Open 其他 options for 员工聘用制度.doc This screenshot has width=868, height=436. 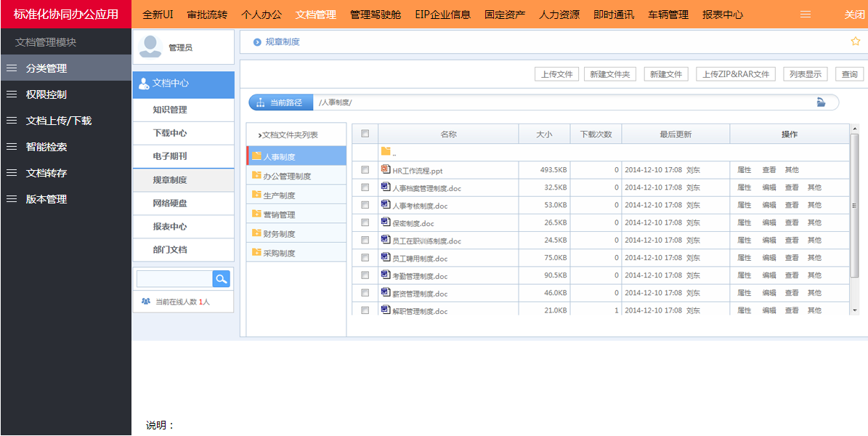click(814, 258)
